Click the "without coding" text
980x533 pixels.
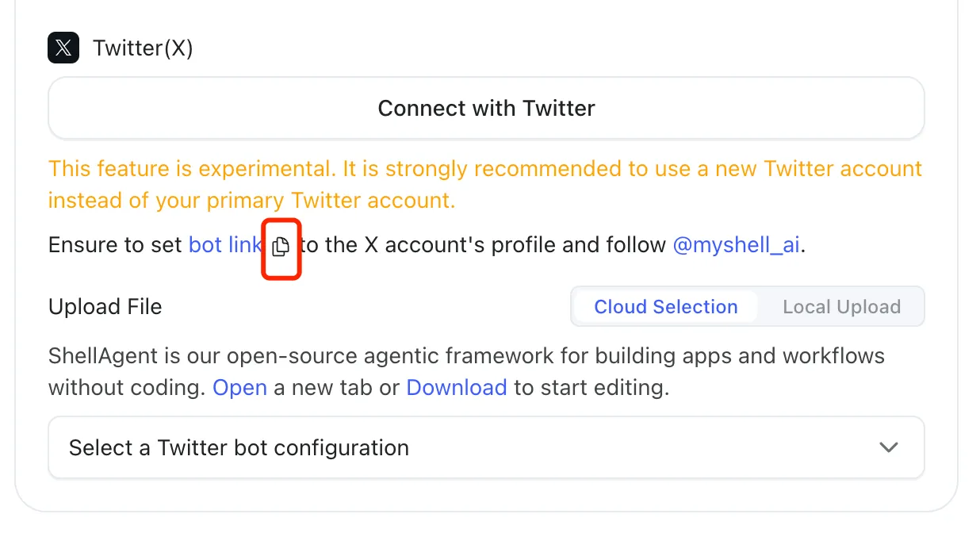127,388
